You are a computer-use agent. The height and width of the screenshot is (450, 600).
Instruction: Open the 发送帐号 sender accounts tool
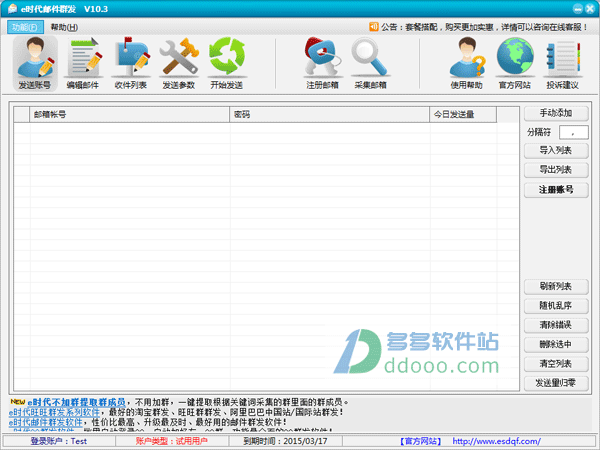(x=35, y=64)
